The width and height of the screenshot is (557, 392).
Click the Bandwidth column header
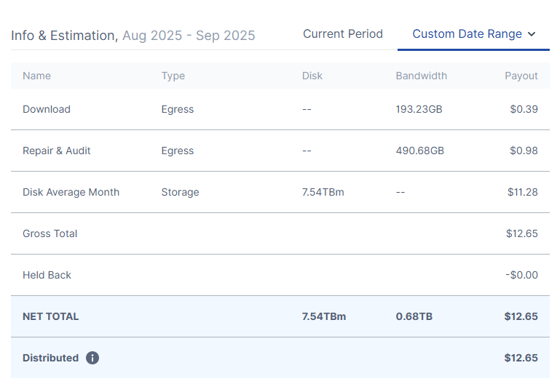[421, 76]
